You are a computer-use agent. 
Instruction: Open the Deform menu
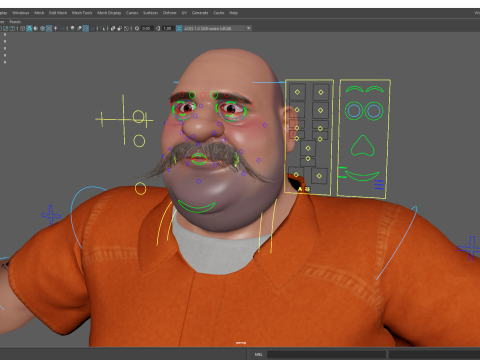(x=170, y=13)
